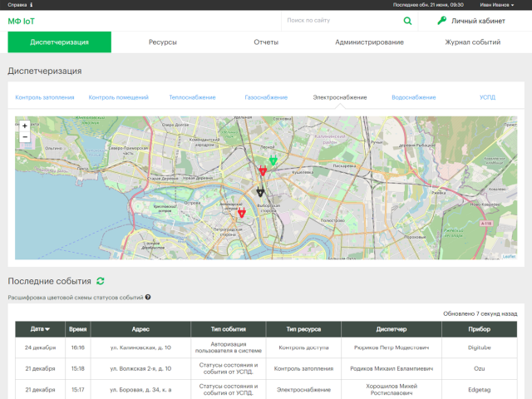The height and width of the screenshot is (399, 532).
Task: Open the Личный кабинет link
Action: (478, 21)
